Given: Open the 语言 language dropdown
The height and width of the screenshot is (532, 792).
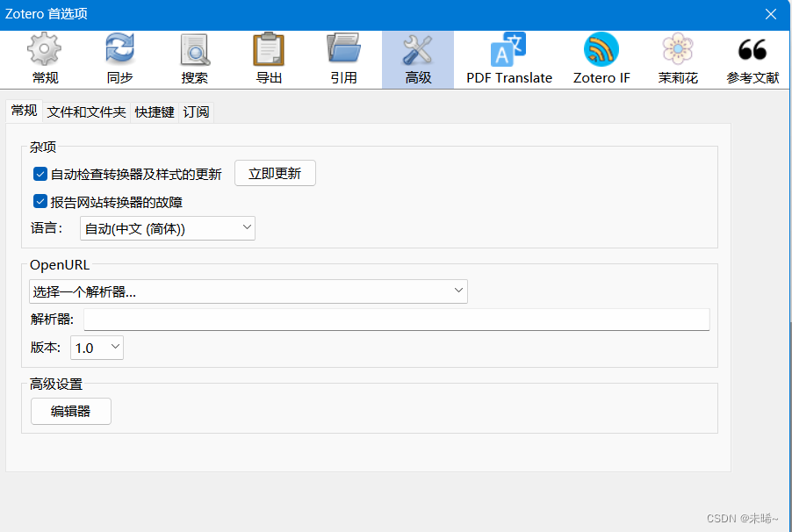Looking at the screenshot, I should click(x=168, y=228).
